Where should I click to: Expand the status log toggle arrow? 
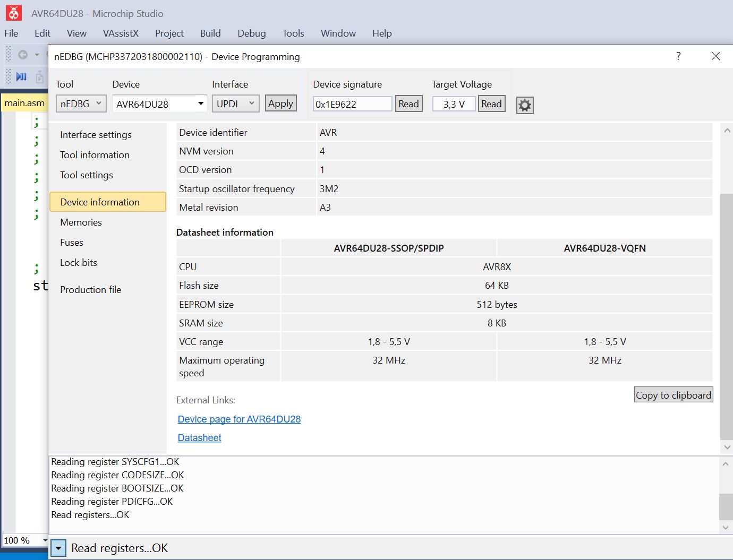[x=58, y=548]
